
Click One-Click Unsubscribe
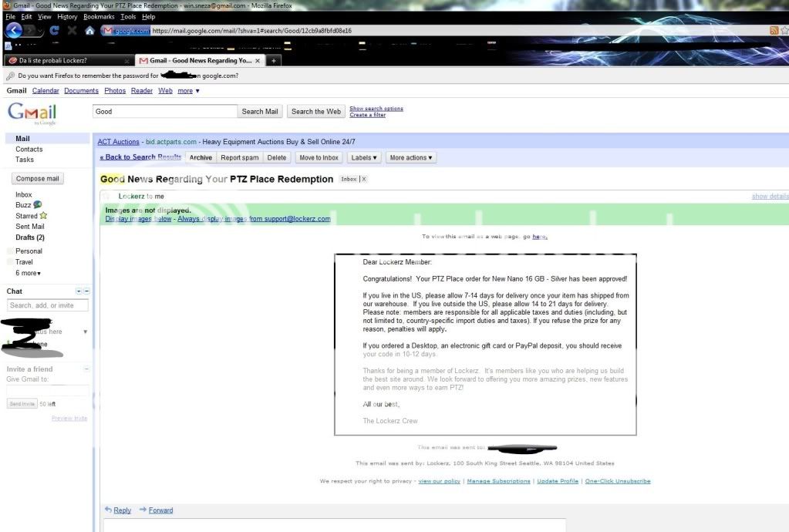(x=618, y=481)
